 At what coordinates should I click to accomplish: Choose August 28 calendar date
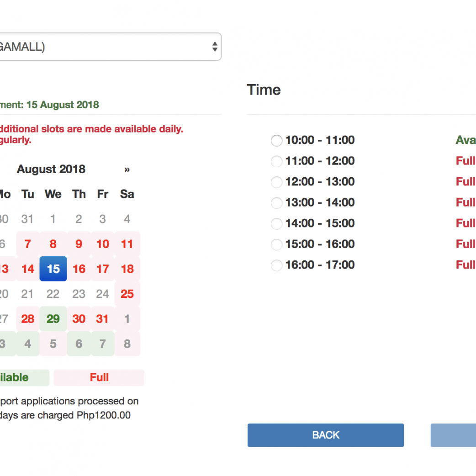pos(28,319)
